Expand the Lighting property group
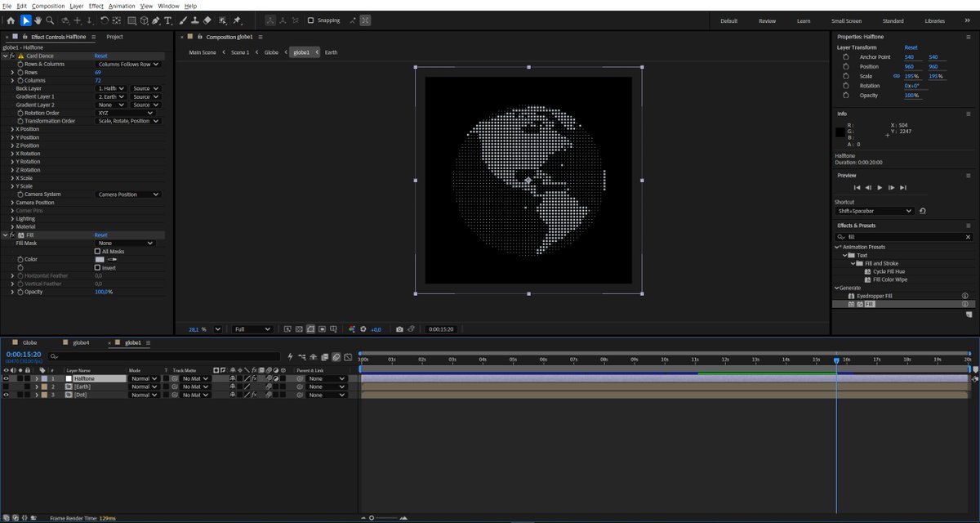This screenshot has height=523, width=980. tap(12, 218)
